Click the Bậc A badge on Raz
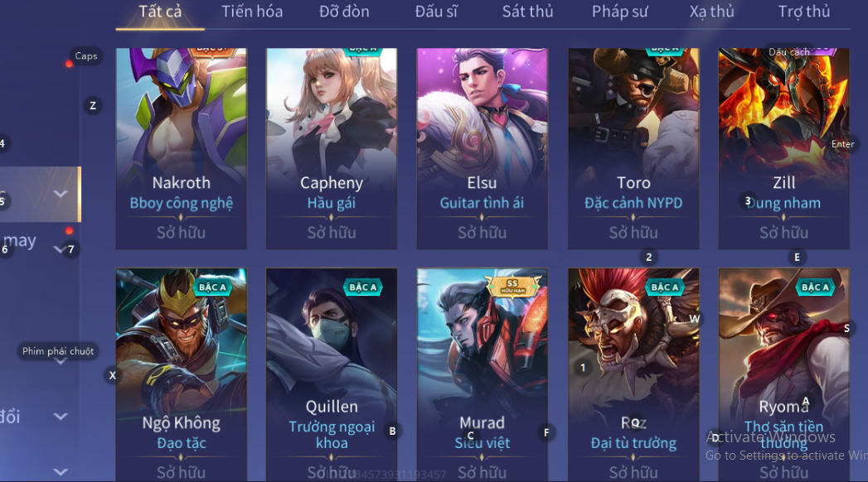 click(x=665, y=287)
